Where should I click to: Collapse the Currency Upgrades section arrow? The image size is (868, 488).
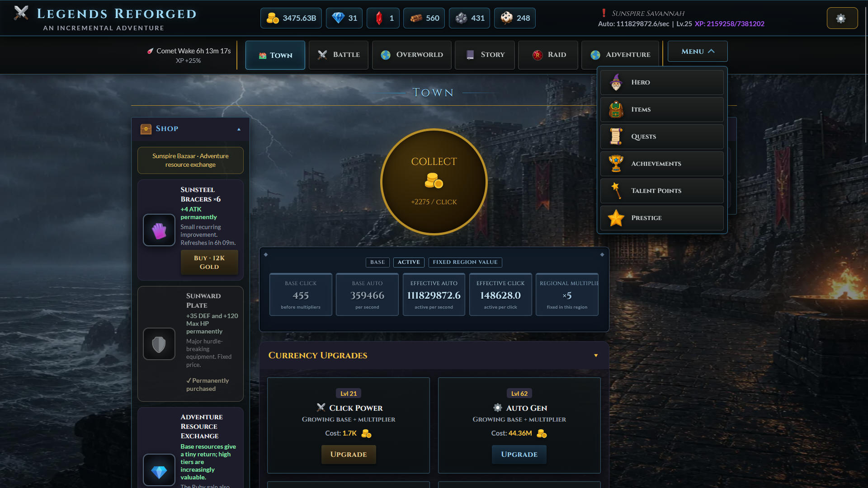[x=596, y=356]
